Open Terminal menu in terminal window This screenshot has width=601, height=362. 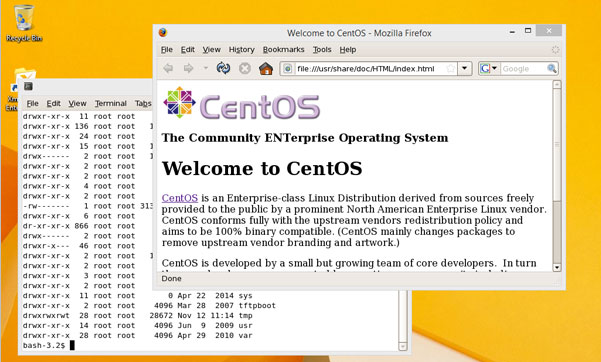point(110,104)
